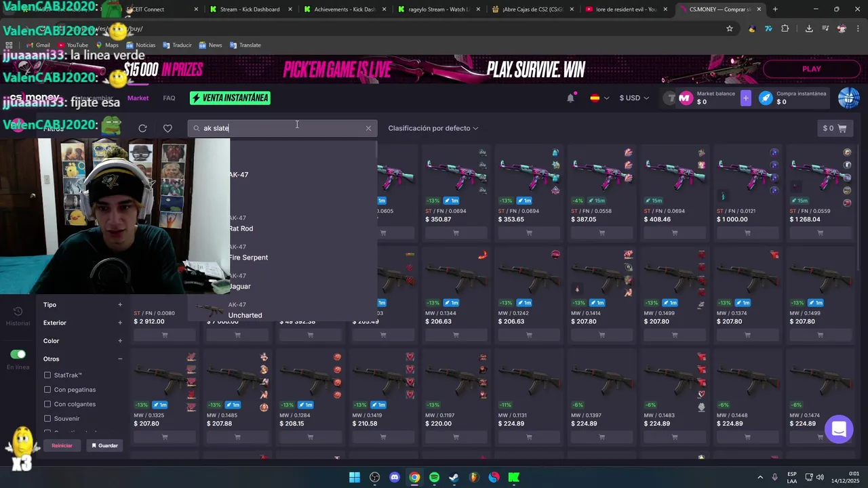Open the OBS Studio taskbar icon
This screenshot has width=868, height=488.
375,477
